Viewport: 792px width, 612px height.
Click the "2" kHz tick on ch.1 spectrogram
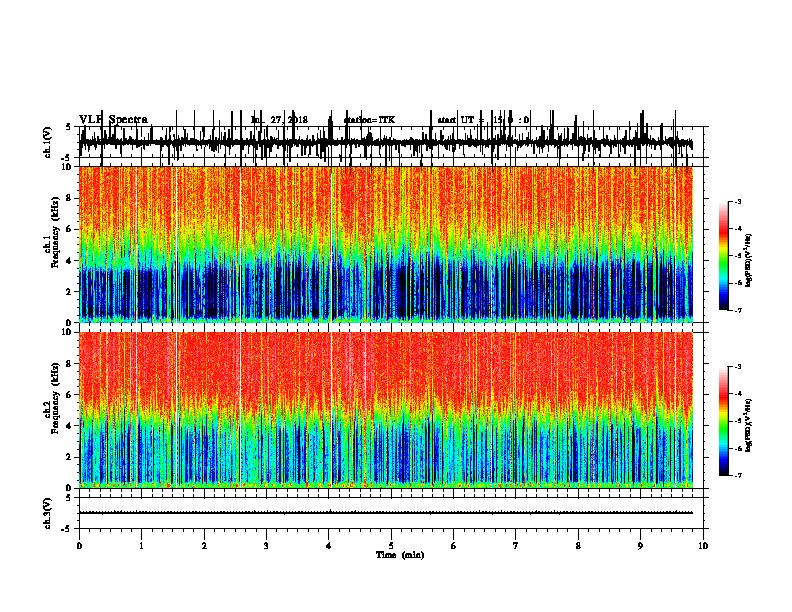(x=69, y=292)
